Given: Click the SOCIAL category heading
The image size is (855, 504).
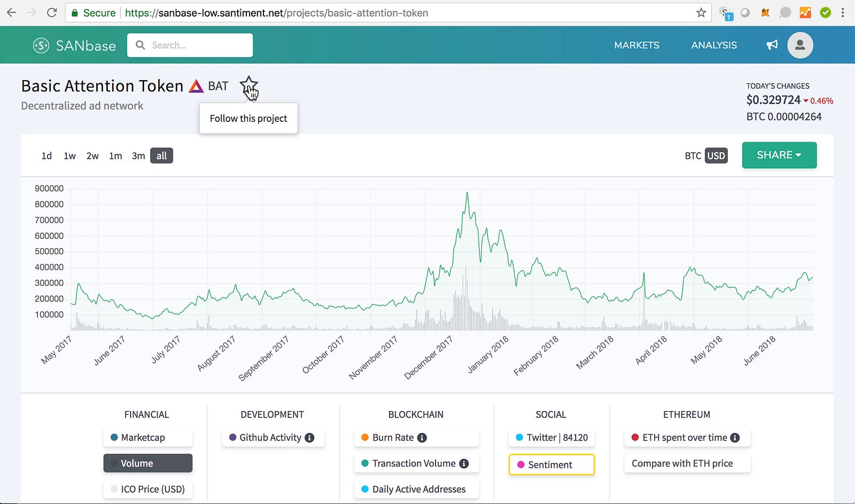Looking at the screenshot, I should point(551,415).
